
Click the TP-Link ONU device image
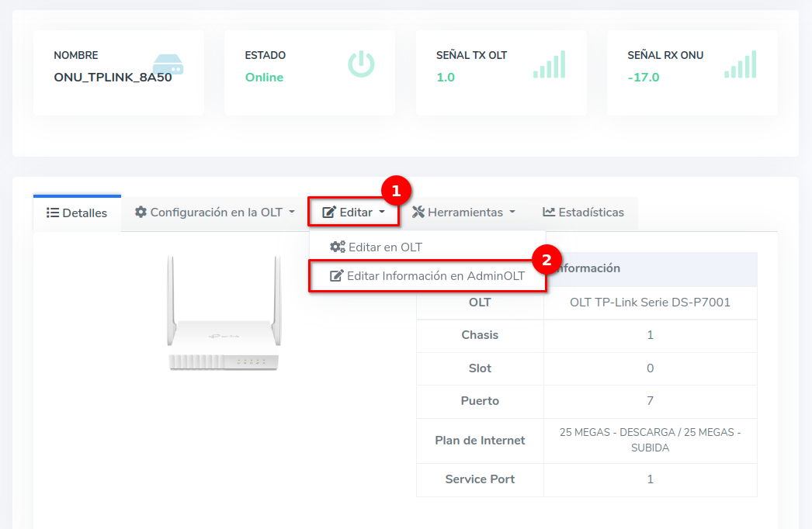click(x=224, y=314)
